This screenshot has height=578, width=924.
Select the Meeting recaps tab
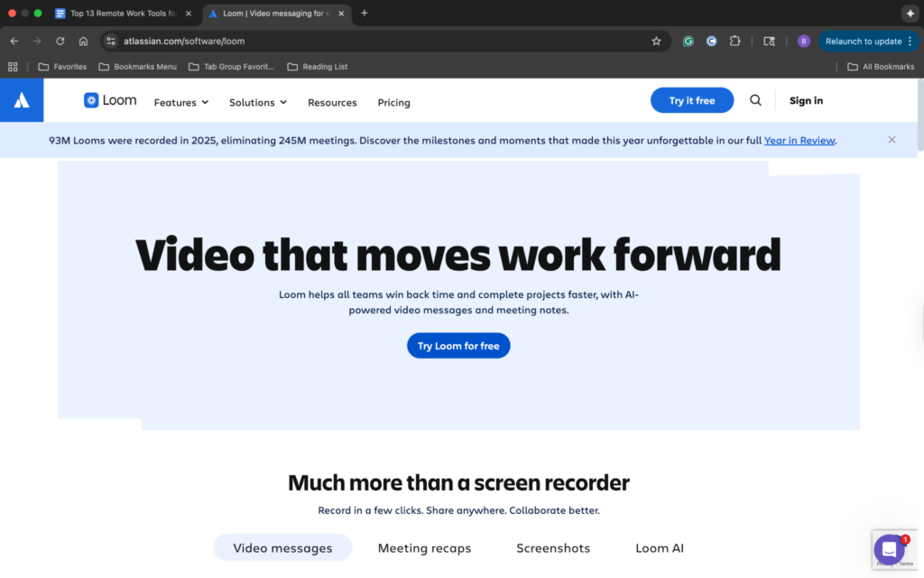coord(424,548)
